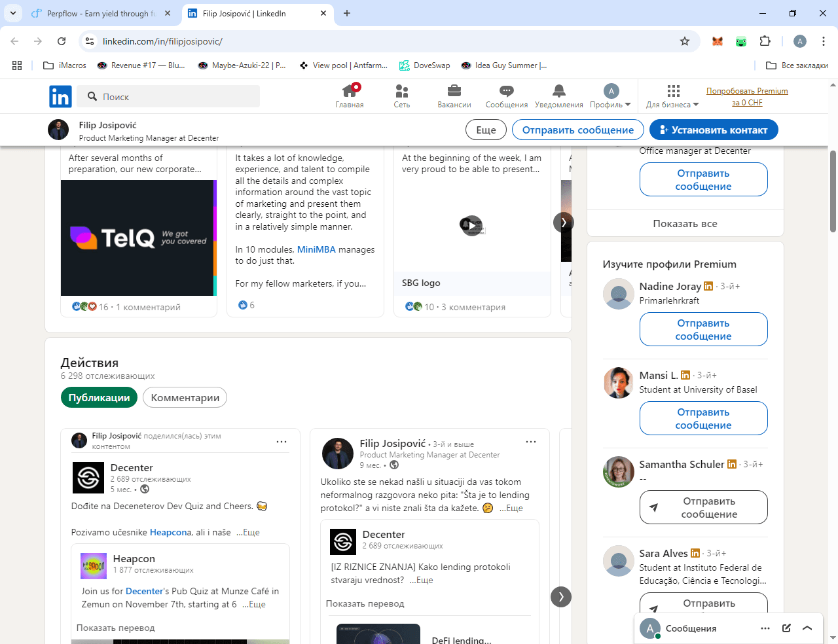
Task: Switch to the Perpflow tab
Action: (x=101, y=13)
